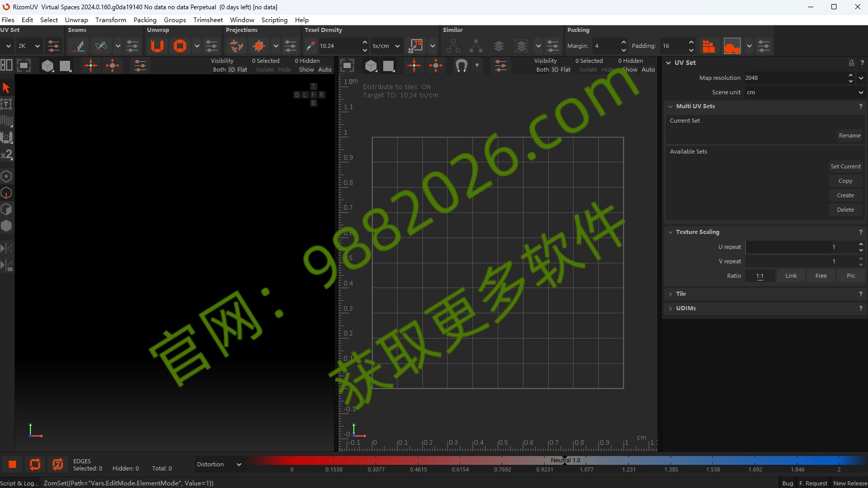Toggle the 1:1 ratio option

(760, 276)
